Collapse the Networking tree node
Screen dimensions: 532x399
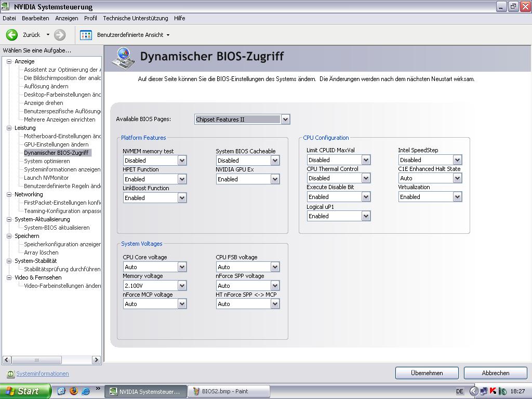pyautogui.click(x=9, y=194)
